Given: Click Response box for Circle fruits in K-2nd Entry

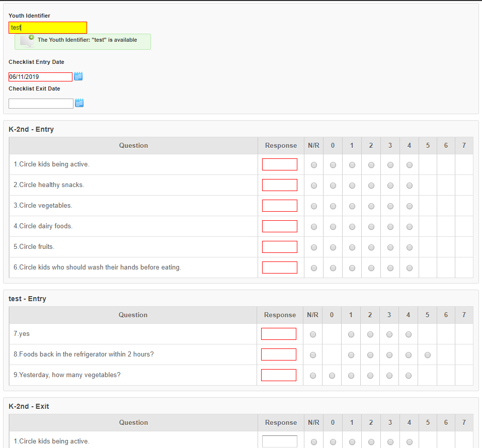Looking at the screenshot, I should [280, 247].
